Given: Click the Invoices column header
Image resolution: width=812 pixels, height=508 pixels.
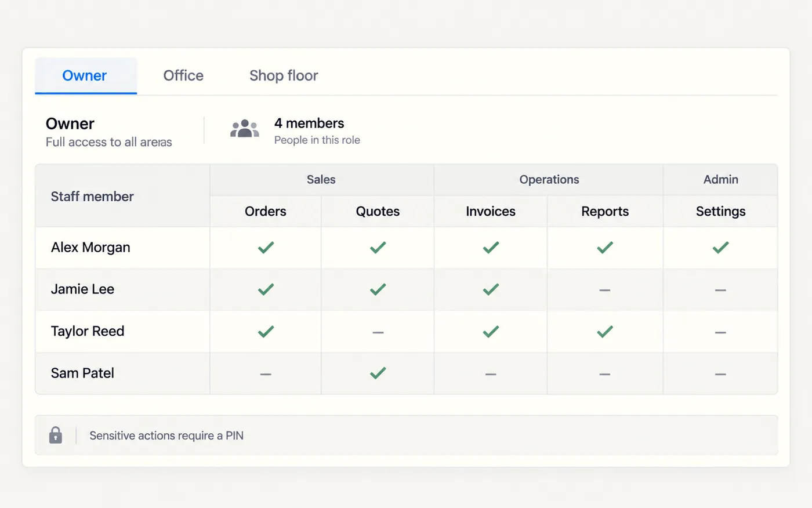Looking at the screenshot, I should (491, 211).
